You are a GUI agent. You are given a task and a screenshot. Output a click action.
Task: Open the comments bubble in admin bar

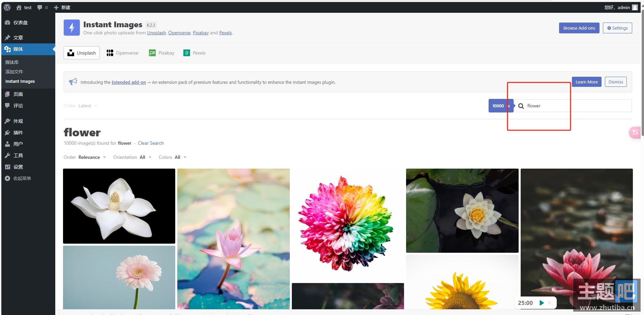coord(42,7)
